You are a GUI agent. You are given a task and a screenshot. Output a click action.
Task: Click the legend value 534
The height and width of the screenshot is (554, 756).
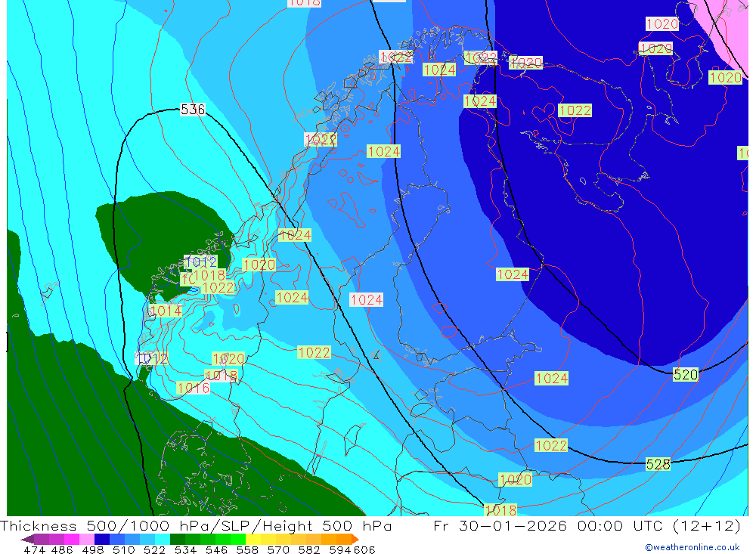point(185,549)
